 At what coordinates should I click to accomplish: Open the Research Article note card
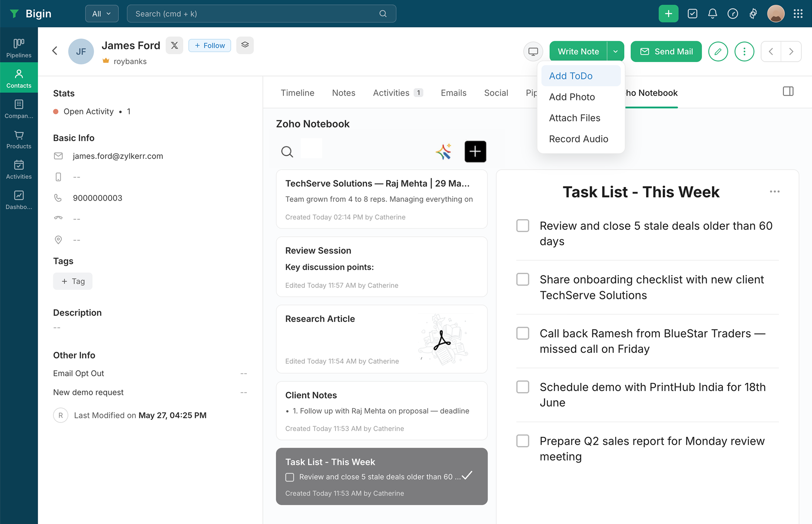click(382, 339)
